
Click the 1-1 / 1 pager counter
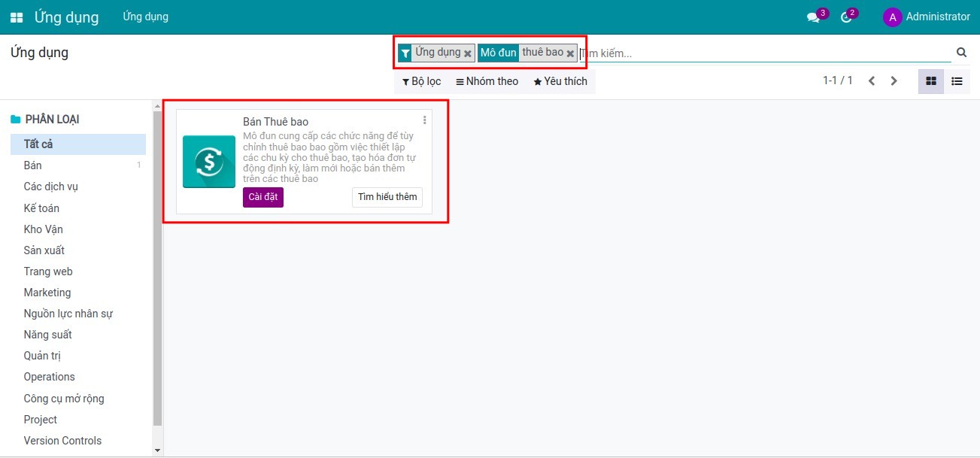click(x=837, y=80)
